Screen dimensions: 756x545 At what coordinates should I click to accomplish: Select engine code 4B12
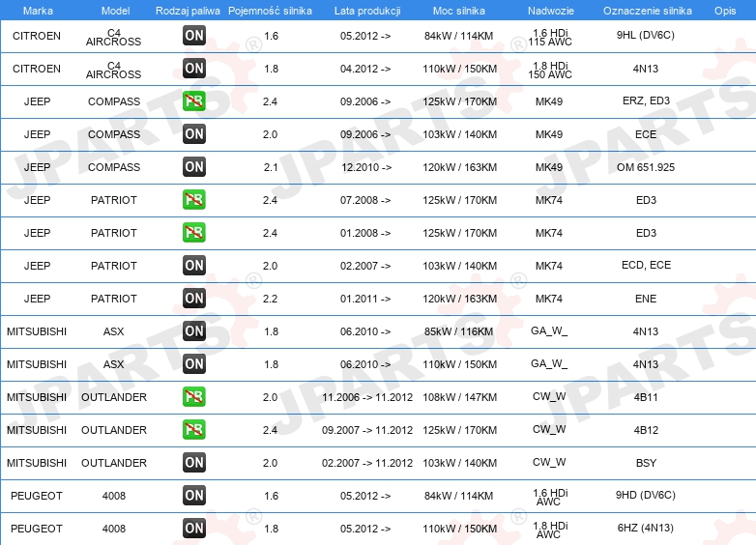(x=646, y=430)
